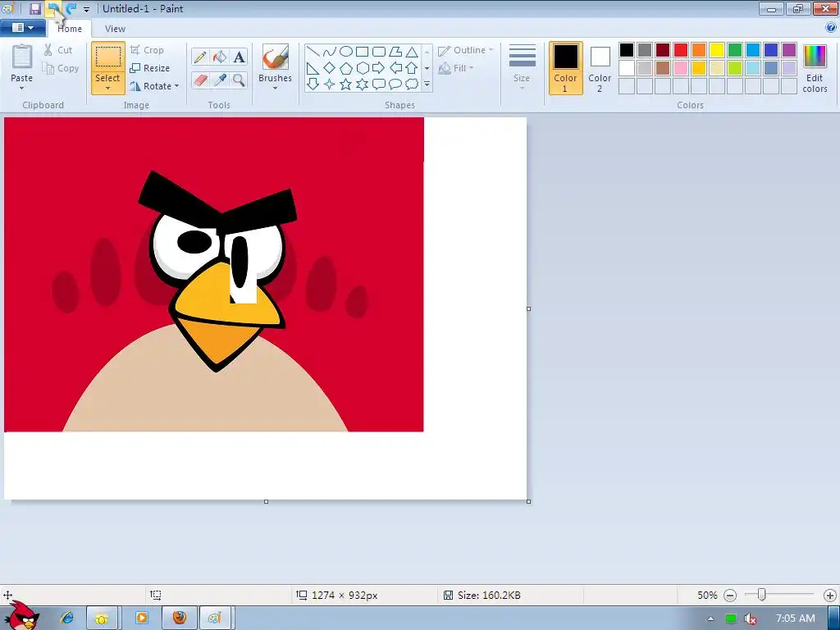Click the Save icon in title bar
The width and height of the screenshot is (840, 630).
click(35, 8)
